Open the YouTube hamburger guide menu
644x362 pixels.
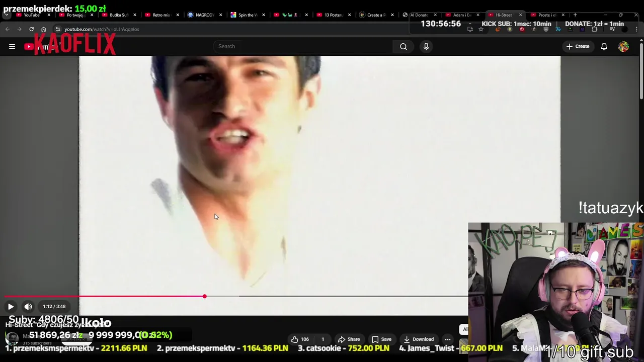point(12,46)
